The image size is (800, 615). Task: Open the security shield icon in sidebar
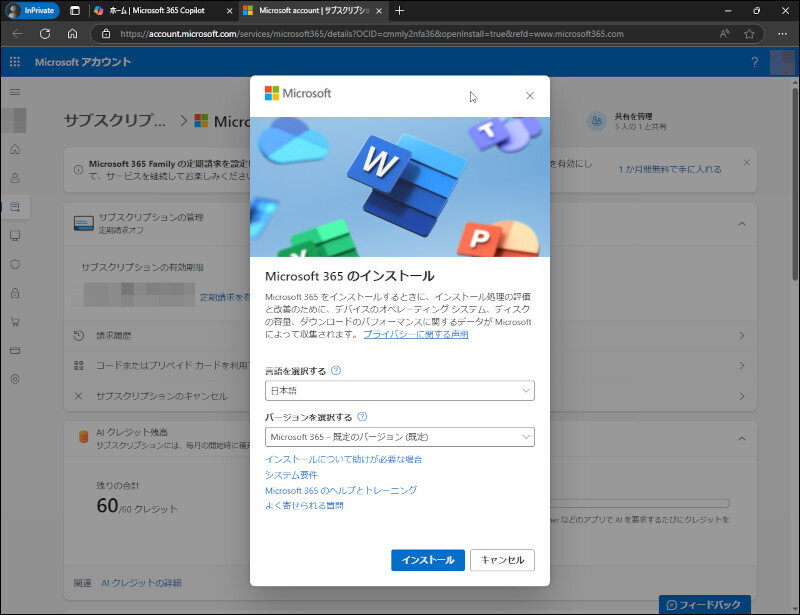[x=15, y=264]
